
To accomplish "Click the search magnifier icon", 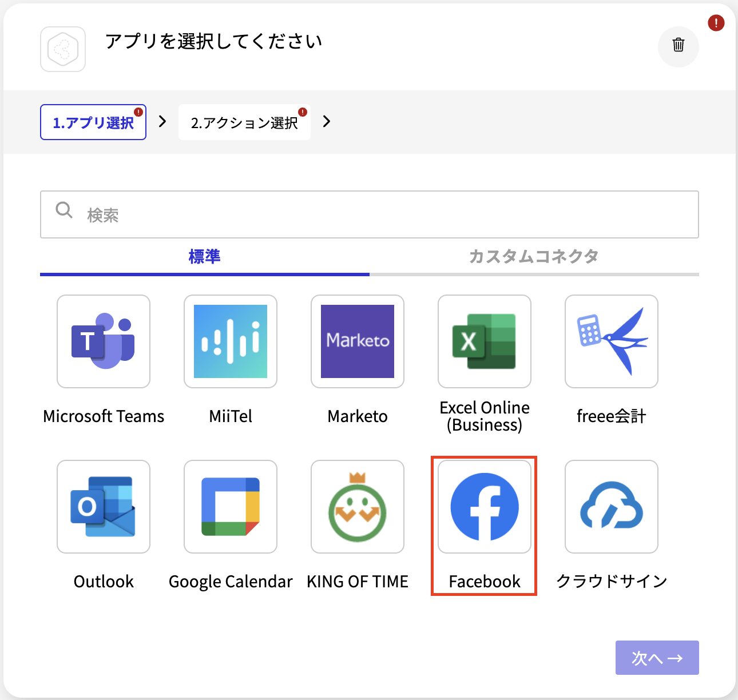I will click(x=64, y=210).
